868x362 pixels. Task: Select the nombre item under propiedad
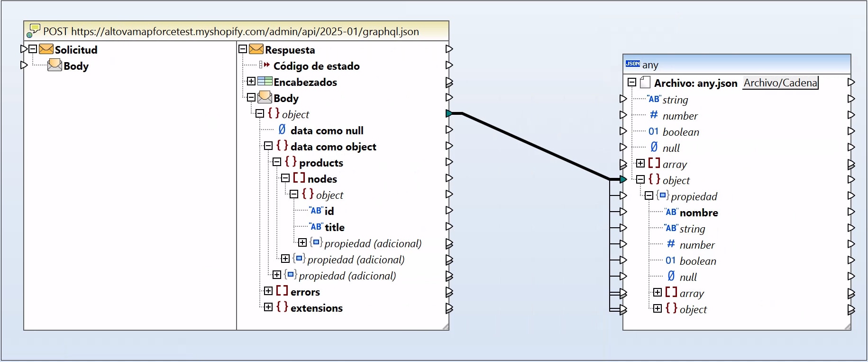coord(699,213)
